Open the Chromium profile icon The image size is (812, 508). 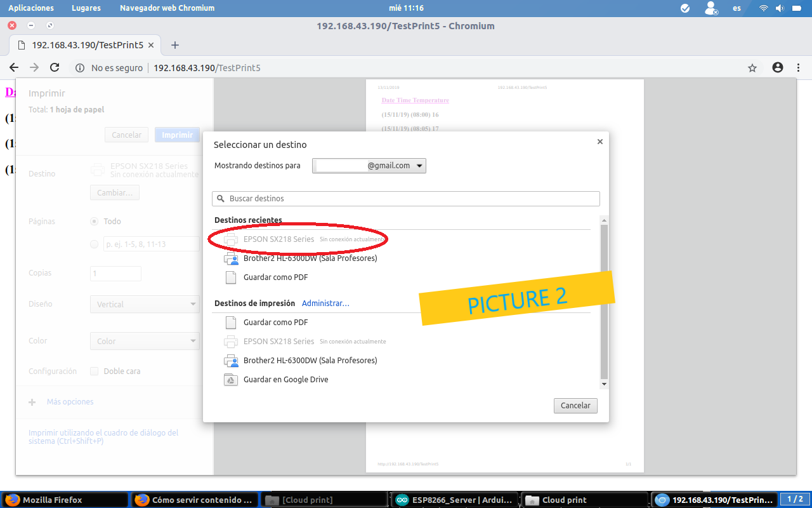(x=778, y=67)
